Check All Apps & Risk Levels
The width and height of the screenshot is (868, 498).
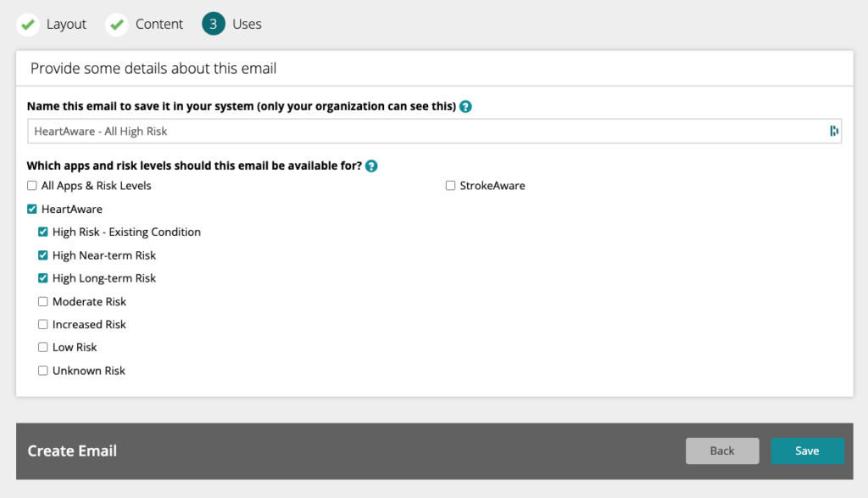tap(32, 186)
